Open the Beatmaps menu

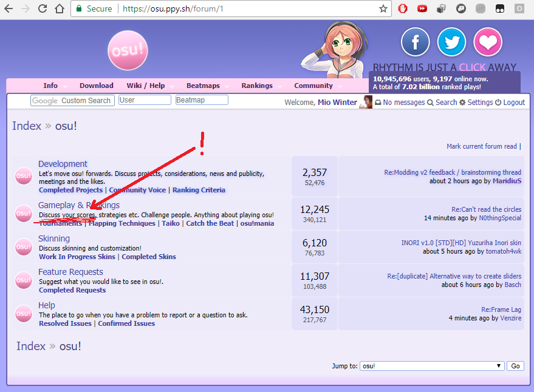[203, 86]
